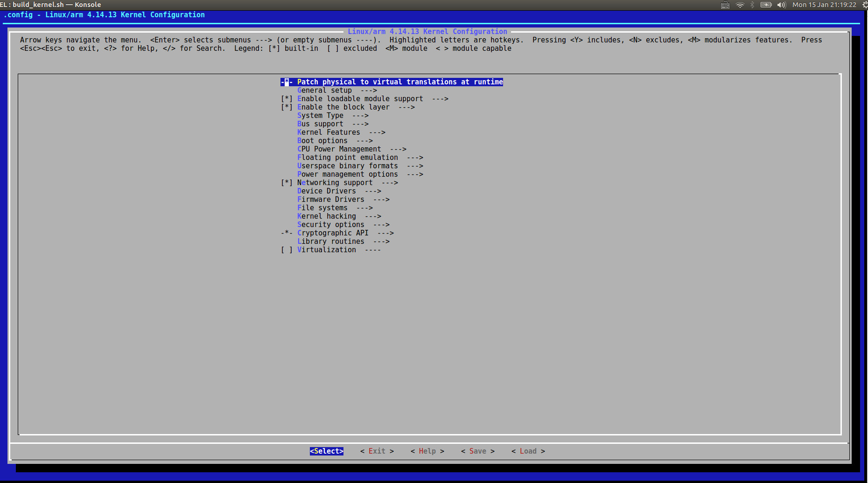
Task: Open the Wi-Fi network menu icon
Action: pyautogui.click(x=740, y=5)
